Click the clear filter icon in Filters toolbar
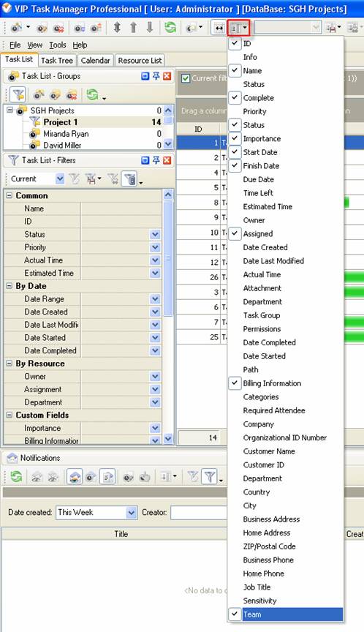364x632 pixels. point(114,179)
